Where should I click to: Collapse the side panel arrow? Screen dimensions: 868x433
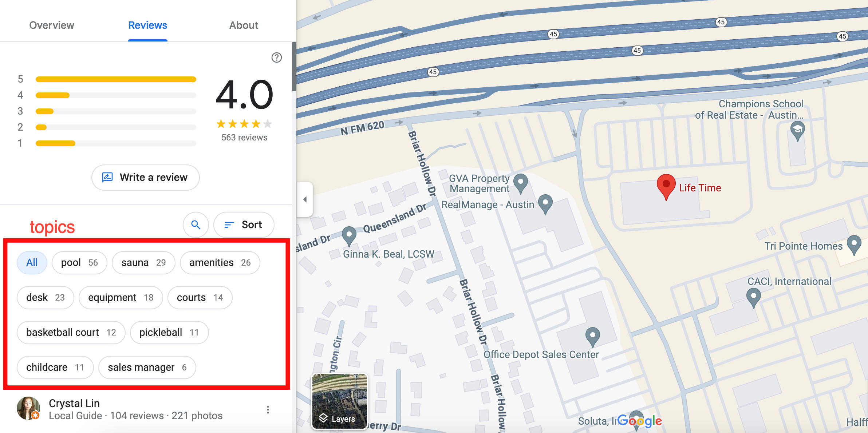(305, 199)
